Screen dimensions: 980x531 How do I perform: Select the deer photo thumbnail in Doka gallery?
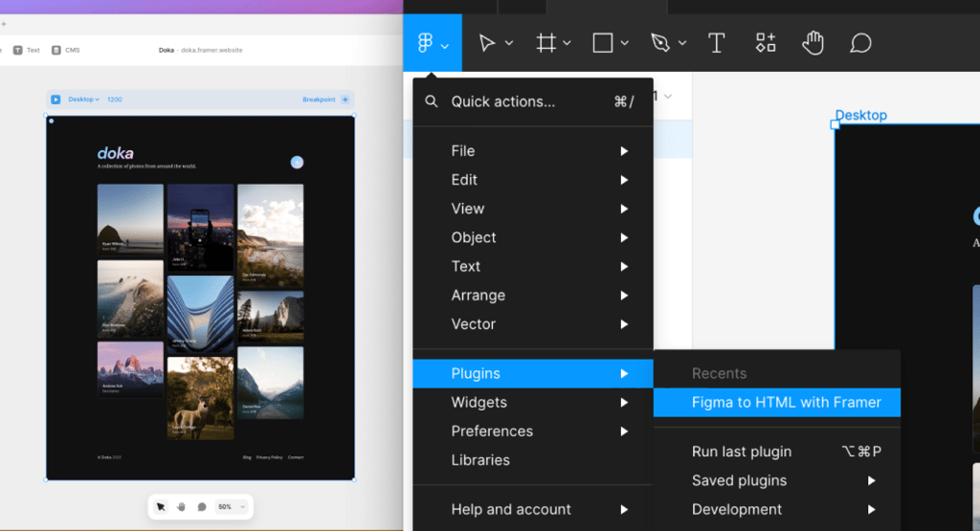pyautogui.click(x=200, y=398)
